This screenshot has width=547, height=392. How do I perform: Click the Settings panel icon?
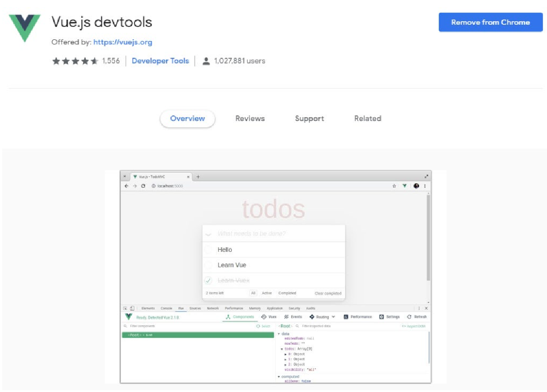coord(382,317)
